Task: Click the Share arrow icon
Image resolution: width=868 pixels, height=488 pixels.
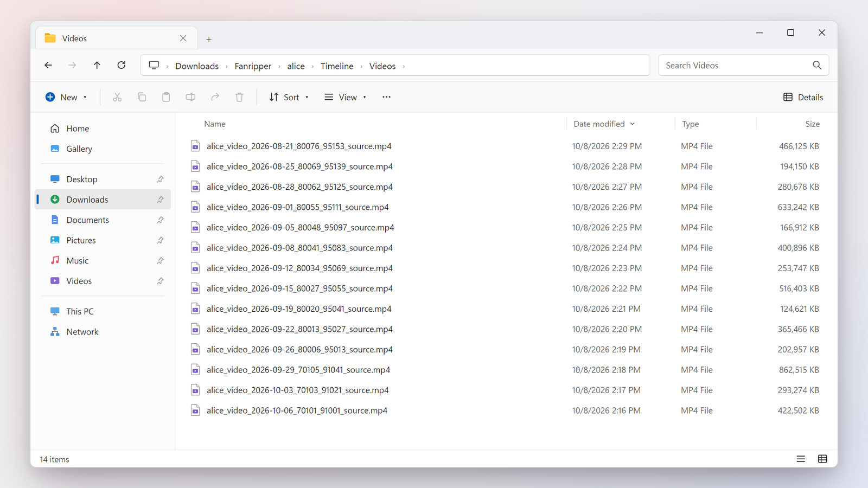Action: tap(215, 97)
